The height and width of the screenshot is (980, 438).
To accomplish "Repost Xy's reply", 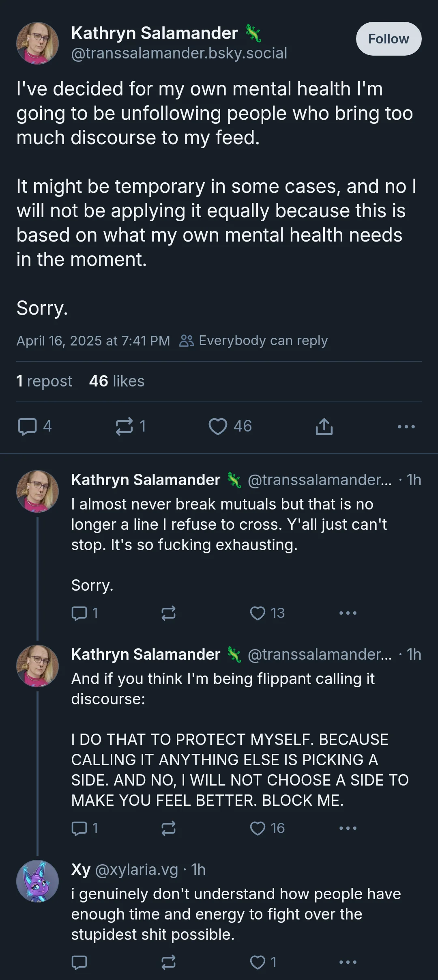I will point(168,962).
